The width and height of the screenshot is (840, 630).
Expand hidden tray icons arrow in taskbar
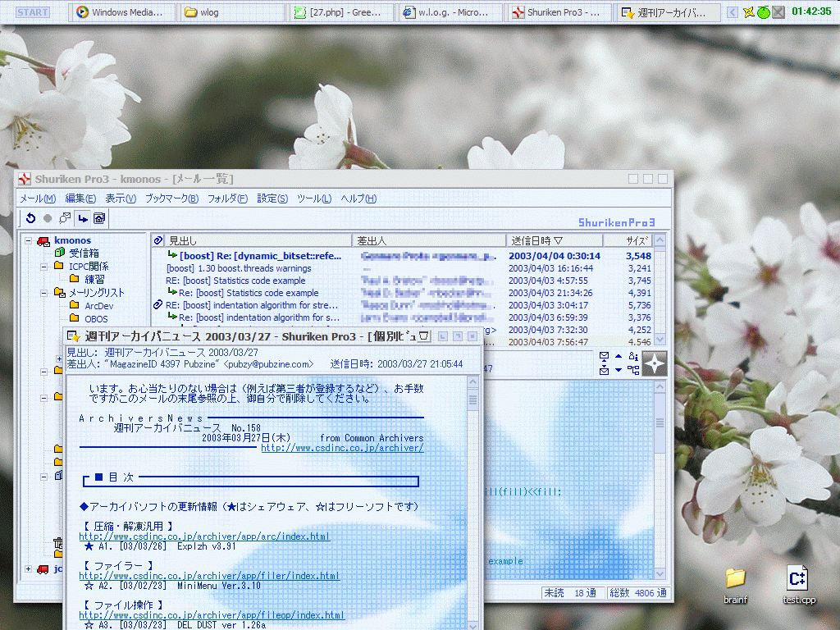click(733, 11)
